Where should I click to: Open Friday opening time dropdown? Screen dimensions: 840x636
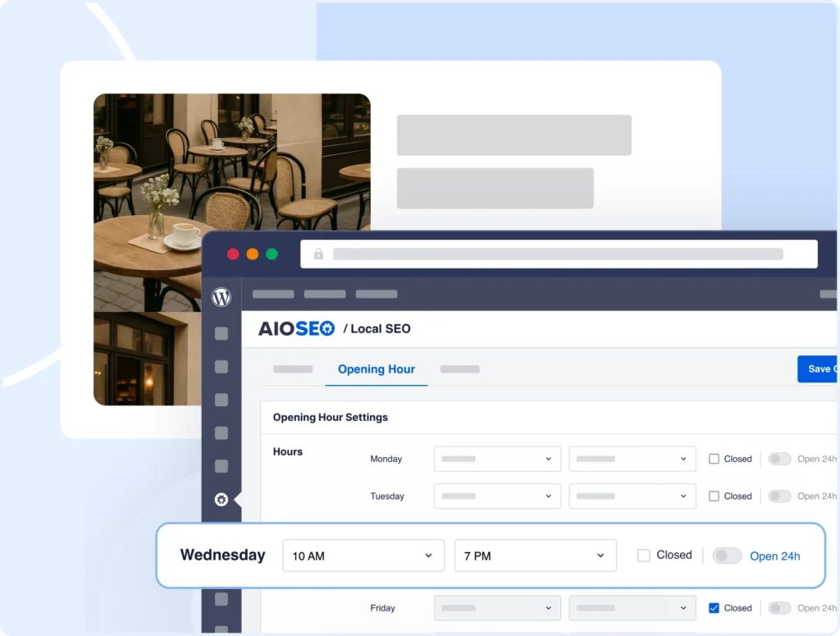497,608
